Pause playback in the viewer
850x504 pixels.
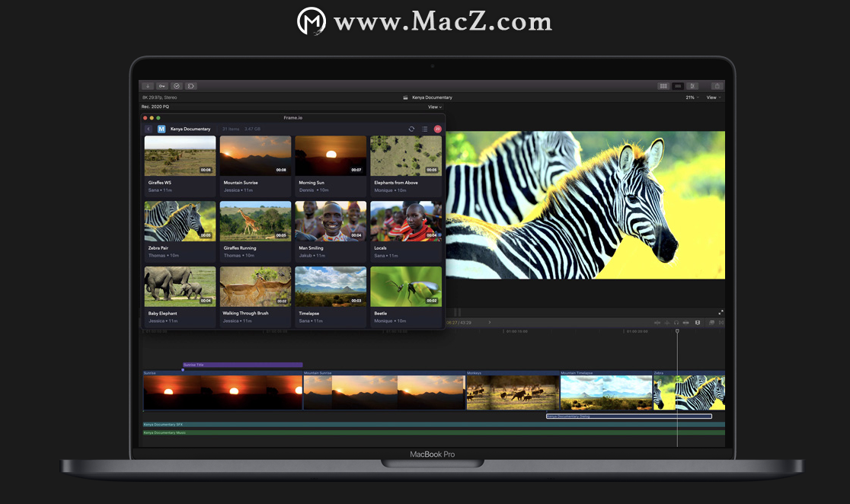pos(457,312)
